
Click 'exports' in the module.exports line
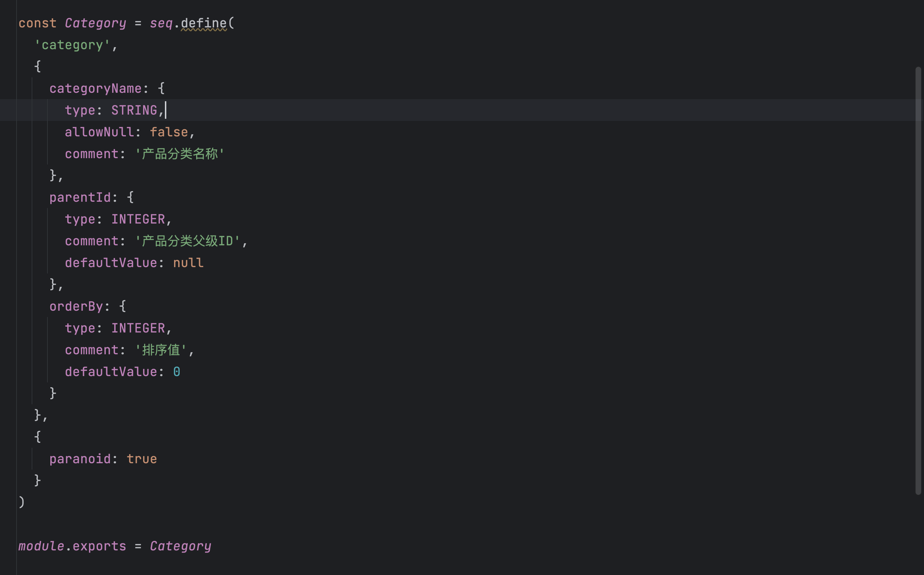99,546
